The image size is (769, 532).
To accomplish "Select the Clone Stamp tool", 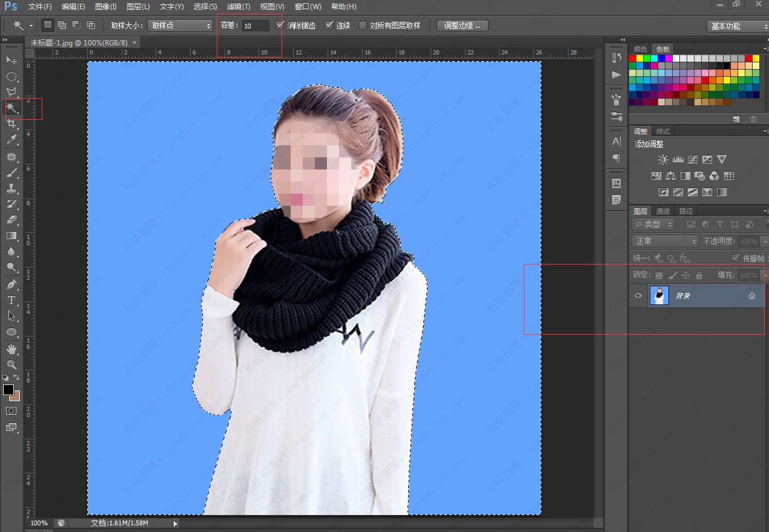I will (12, 188).
